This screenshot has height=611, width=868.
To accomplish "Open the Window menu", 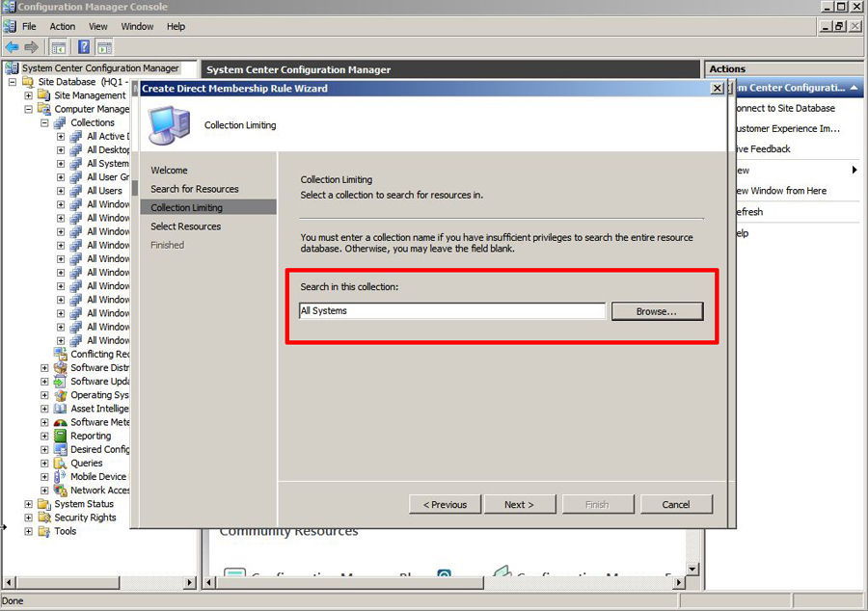I will pos(137,27).
